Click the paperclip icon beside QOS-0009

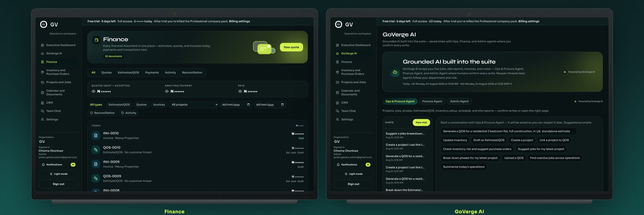(96, 178)
